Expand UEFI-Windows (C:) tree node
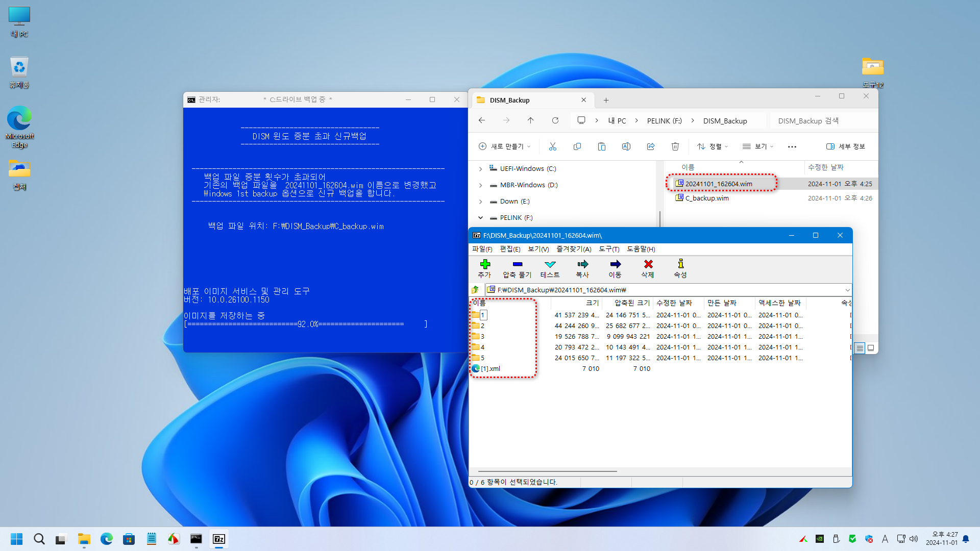This screenshot has height=551, width=980. pyautogui.click(x=480, y=169)
